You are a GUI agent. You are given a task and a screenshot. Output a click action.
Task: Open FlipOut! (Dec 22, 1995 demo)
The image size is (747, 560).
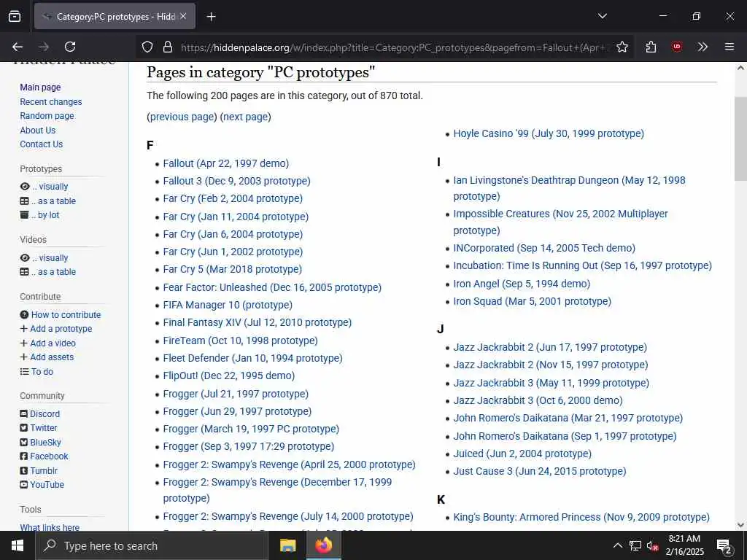(x=228, y=376)
